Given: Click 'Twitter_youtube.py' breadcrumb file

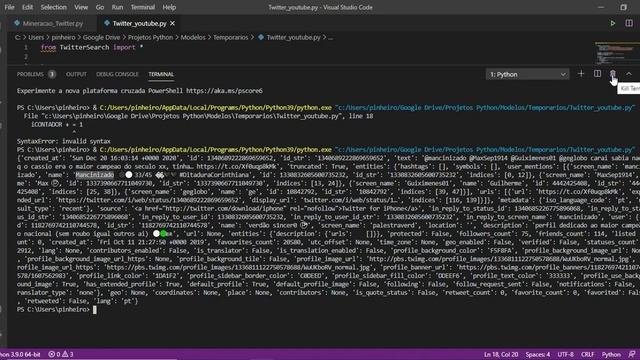Looking at the screenshot, I should [x=293, y=38].
